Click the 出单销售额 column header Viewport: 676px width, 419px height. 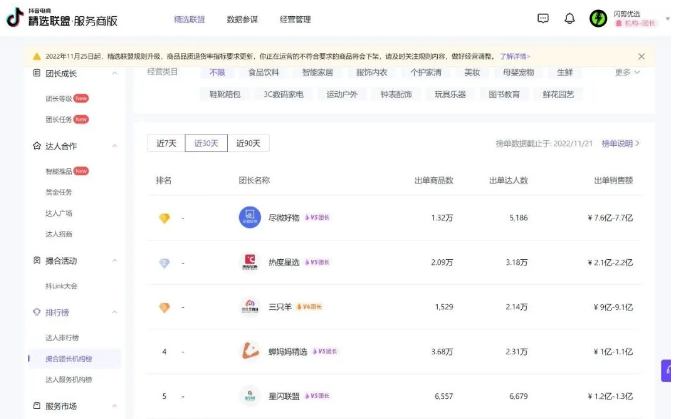(x=613, y=181)
